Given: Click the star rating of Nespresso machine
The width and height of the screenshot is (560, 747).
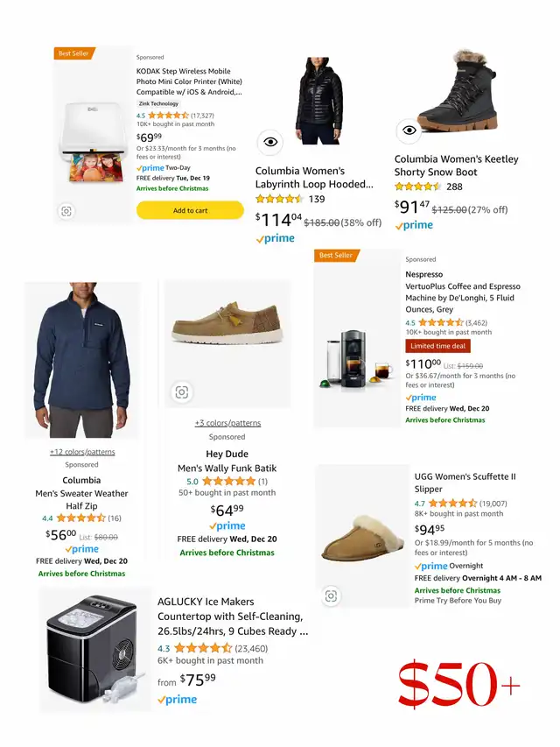Looking at the screenshot, I should click(x=439, y=322).
